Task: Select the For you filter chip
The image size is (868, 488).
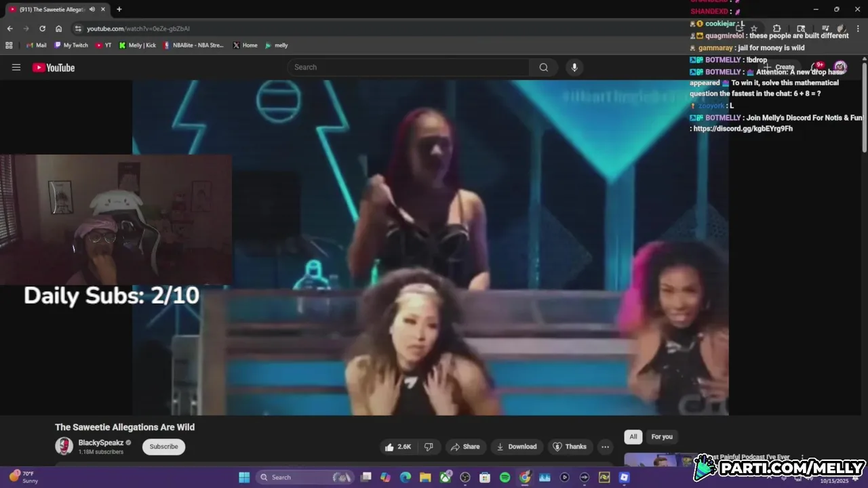Action: pyautogui.click(x=662, y=436)
